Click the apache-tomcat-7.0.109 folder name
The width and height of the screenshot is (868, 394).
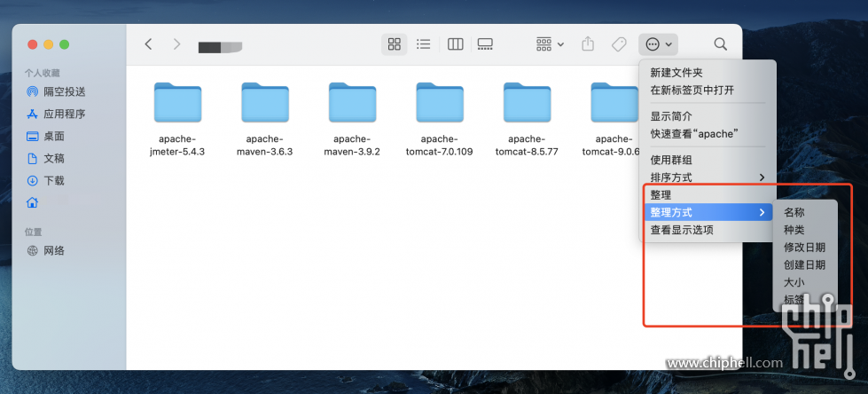(x=440, y=146)
